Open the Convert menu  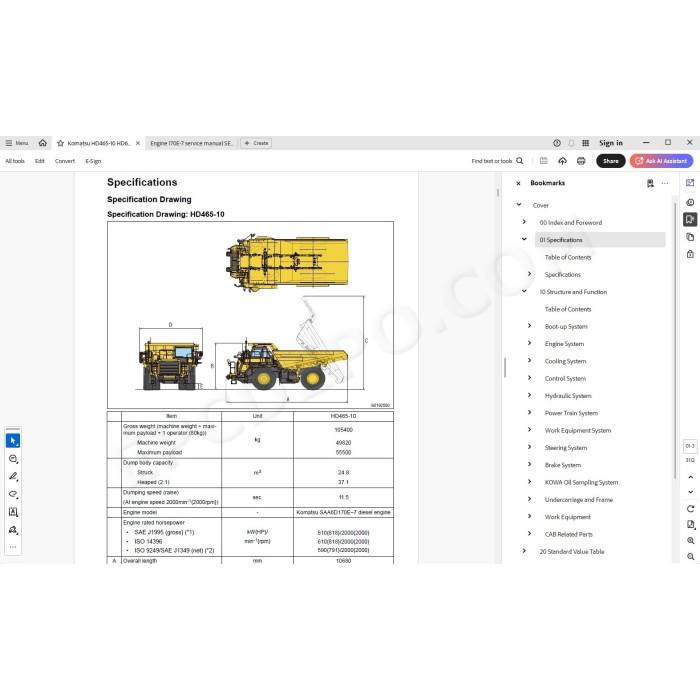[x=65, y=161]
